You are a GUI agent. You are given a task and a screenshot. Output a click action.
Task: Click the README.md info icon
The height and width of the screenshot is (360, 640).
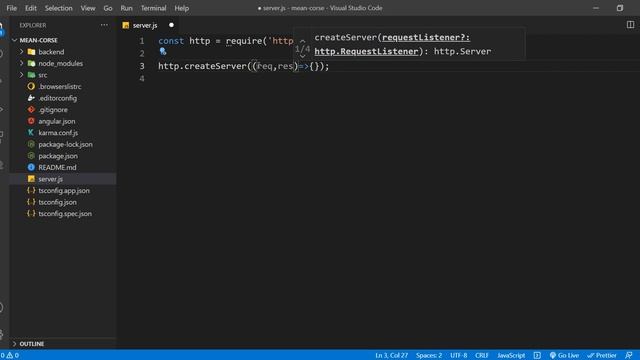(31, 167)
